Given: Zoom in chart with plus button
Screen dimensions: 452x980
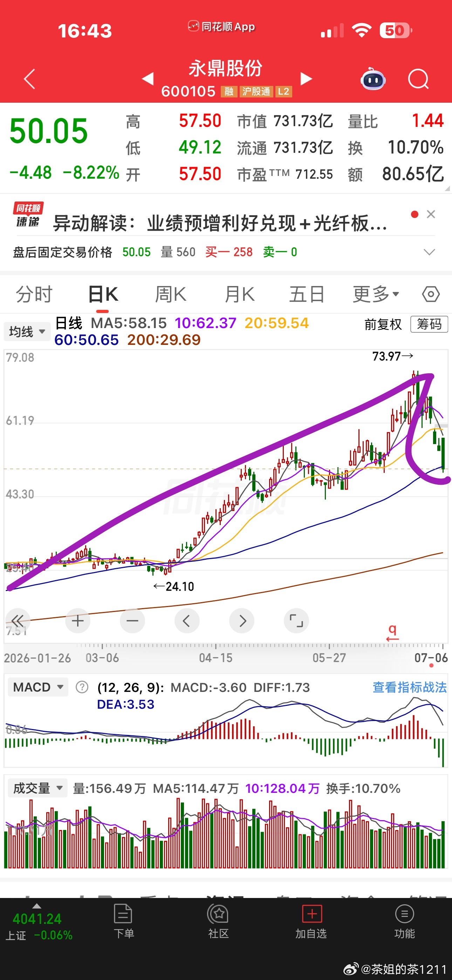Looking at the screenshot, I should tap(78, 621).
